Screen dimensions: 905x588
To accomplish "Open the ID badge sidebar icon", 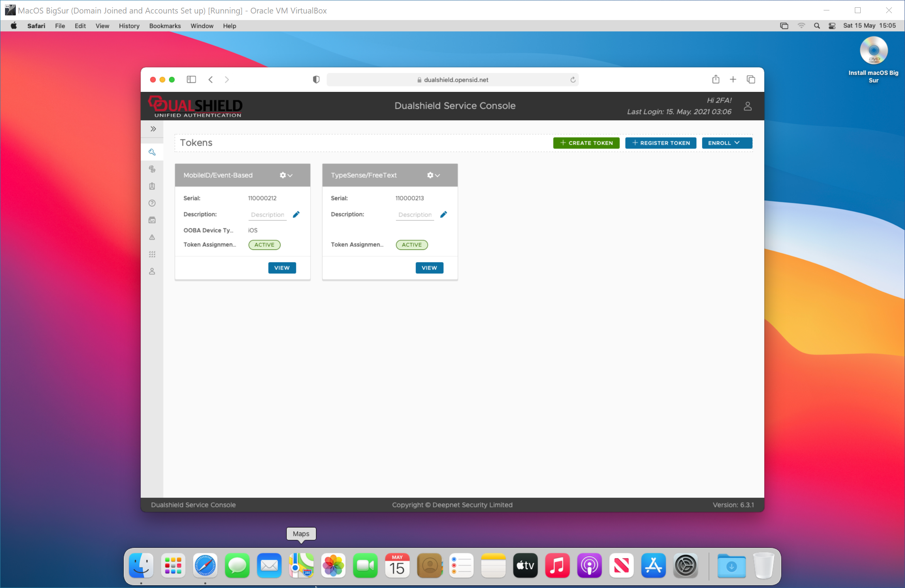I will pyautogui.click(x=152, y=186).
